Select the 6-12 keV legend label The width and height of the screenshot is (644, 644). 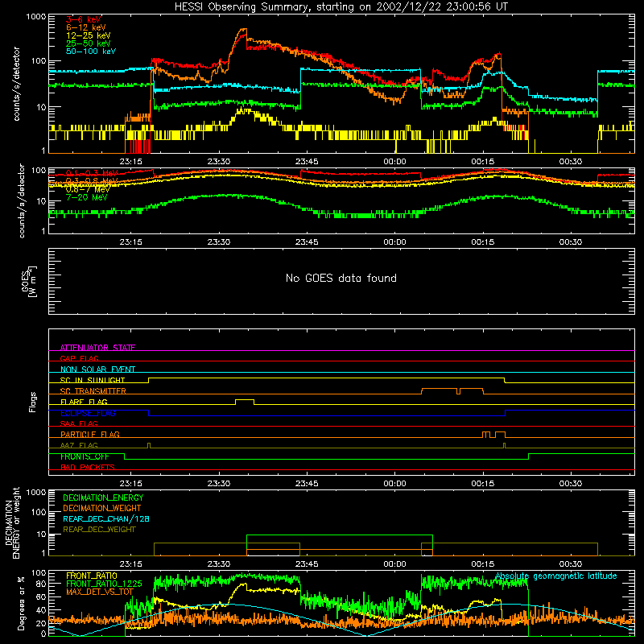[x=86, y=27]
